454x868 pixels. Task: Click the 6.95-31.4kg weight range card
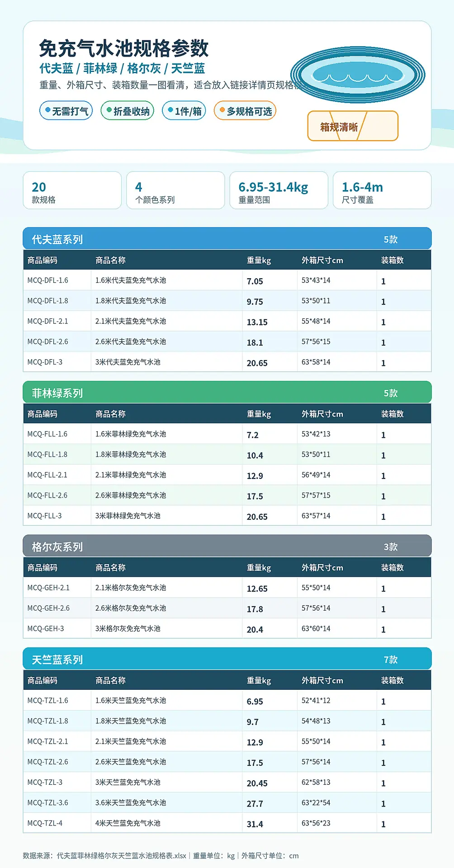click(x=279, y=190)
